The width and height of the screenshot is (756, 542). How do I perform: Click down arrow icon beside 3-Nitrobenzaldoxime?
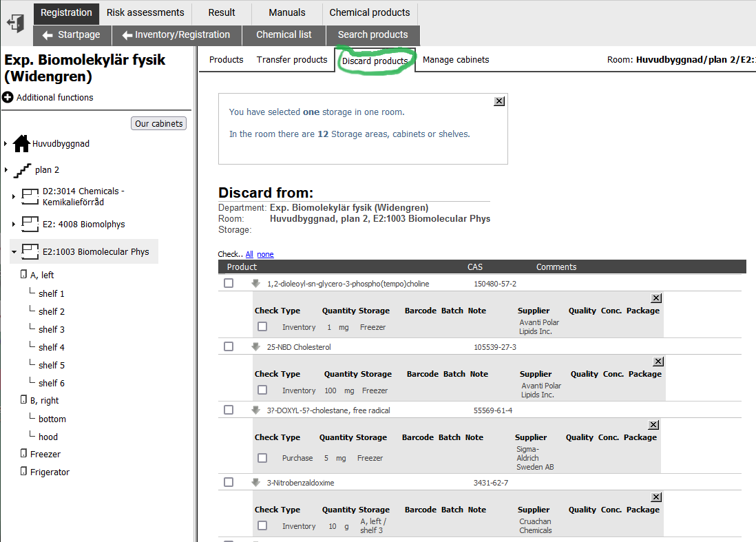tap(255, 482)
